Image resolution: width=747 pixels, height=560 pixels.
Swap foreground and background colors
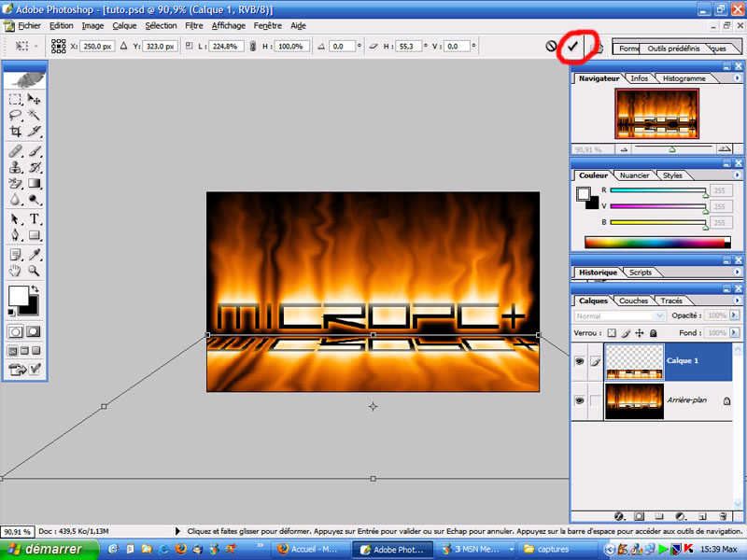tap(35, 289)
